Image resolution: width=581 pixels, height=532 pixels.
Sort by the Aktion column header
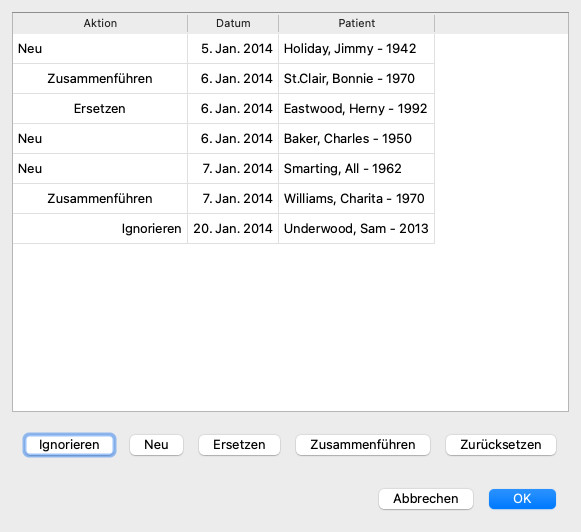(100, 23)
